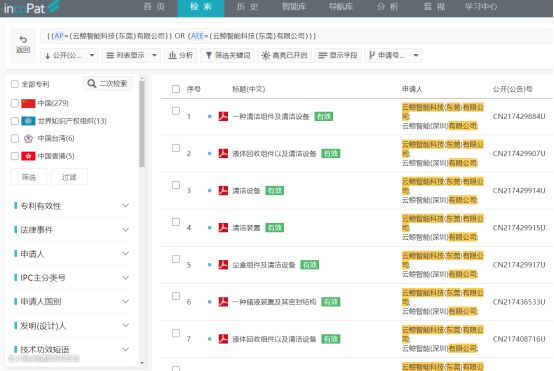Open the 列表显示 view dropdown
The height and width of the screenshot is (371, 554).
click(x=131, y=55)
